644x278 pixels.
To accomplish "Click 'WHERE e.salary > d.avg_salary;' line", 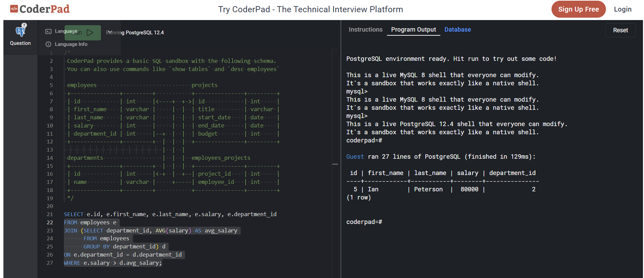I will (x=113, y=263).
